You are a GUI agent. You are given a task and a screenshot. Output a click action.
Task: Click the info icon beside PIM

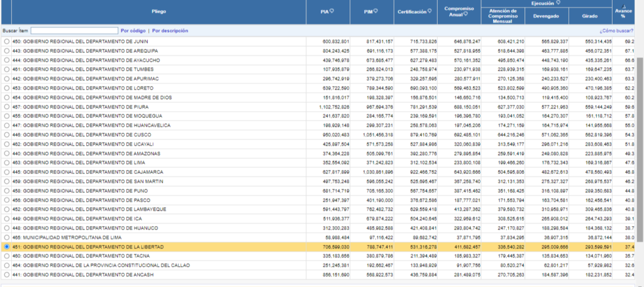point(375,11)
